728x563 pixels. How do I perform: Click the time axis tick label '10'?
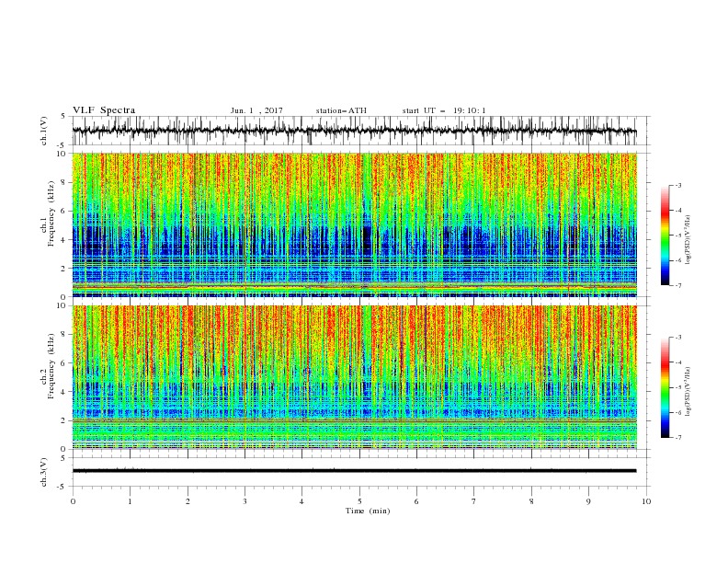point(646,501)
